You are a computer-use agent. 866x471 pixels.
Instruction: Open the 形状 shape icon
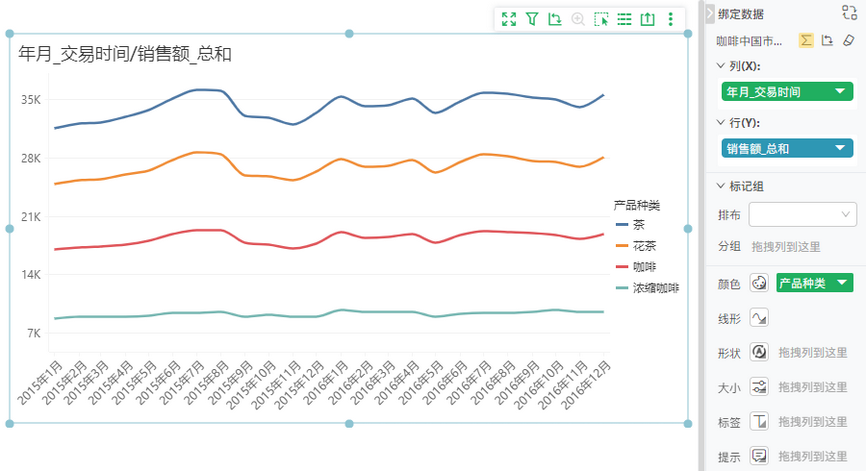pos(759,352)
